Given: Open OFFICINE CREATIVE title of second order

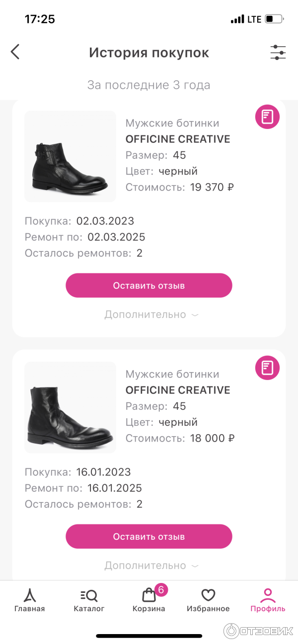Looking at the screenshot, I should click(178, 390).
